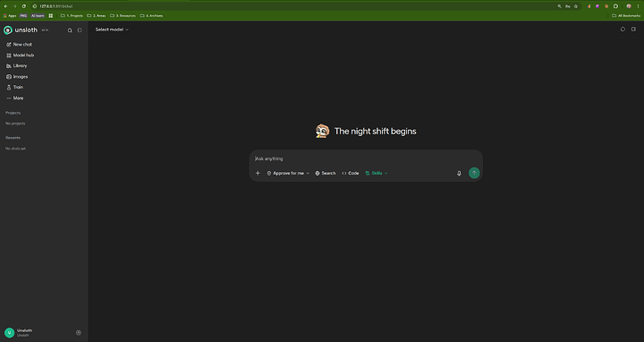Open the Model hub page

point(21,56)
